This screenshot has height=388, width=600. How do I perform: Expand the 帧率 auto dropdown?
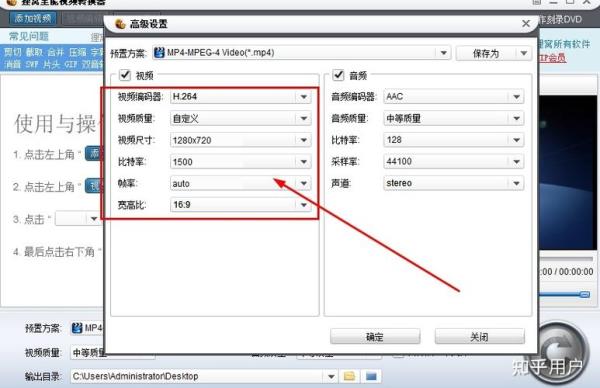point(240,183)
